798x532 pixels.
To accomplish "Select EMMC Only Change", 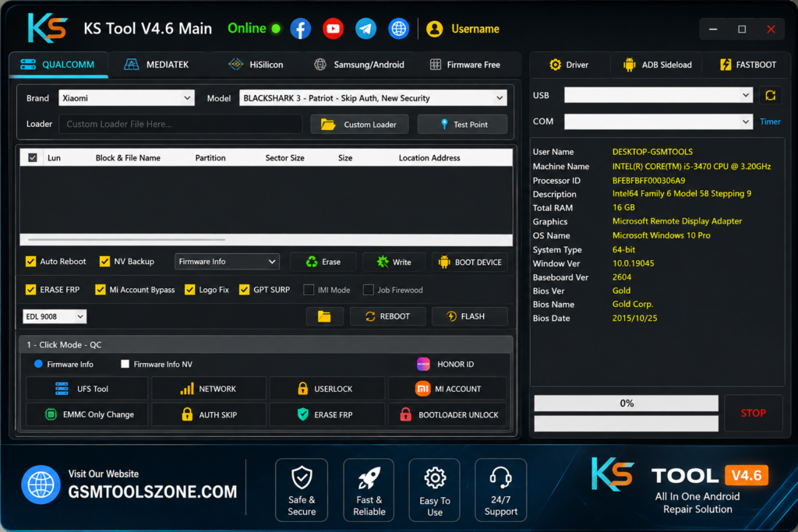I will (x=87, y=414).
